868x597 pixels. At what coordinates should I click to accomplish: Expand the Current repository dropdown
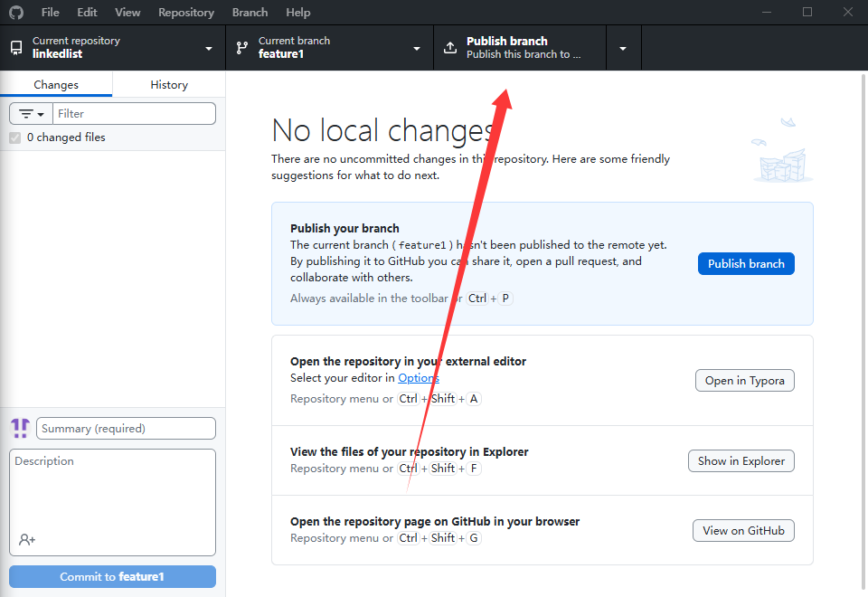pos(209,48)
